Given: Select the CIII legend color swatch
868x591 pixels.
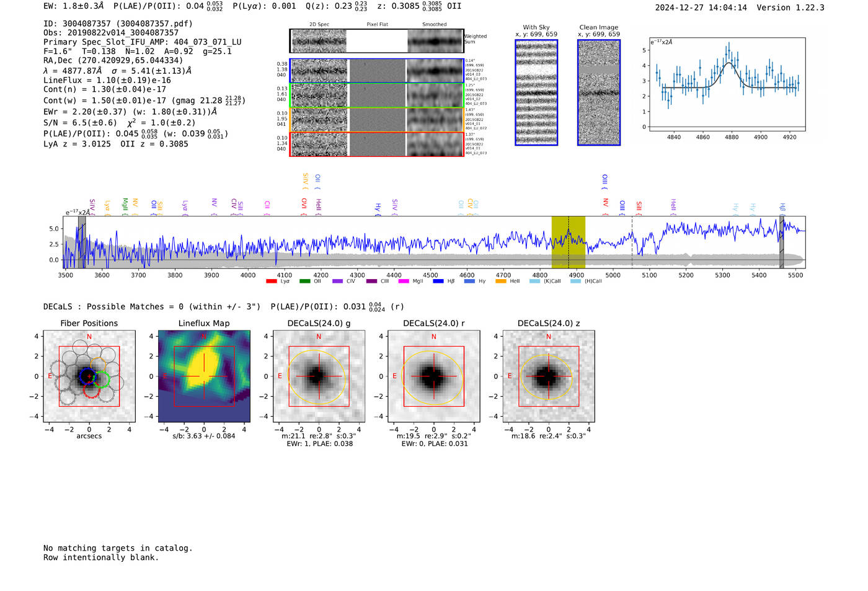Looking at the screenshot, I should point(371,282).
